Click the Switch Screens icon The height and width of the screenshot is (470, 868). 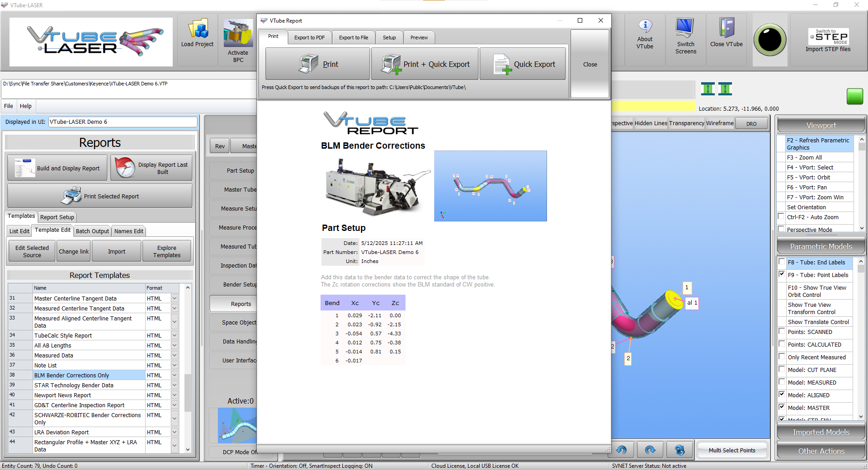[685, 28]
